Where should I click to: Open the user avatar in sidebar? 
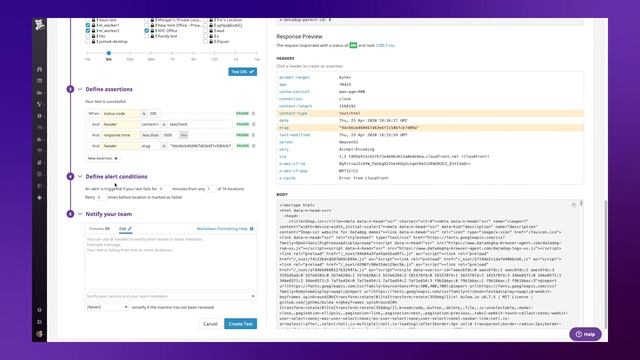point(39,333)
